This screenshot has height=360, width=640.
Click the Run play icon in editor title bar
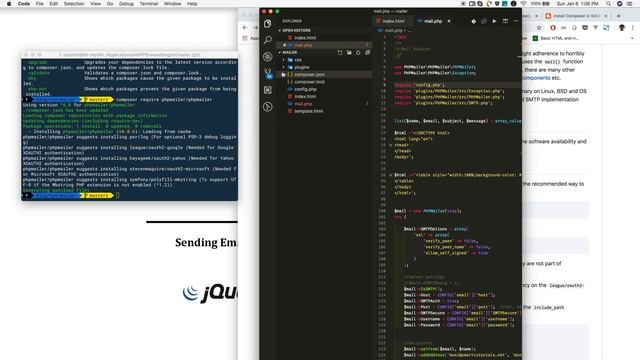pyautogui.click(x=494, y=21)
